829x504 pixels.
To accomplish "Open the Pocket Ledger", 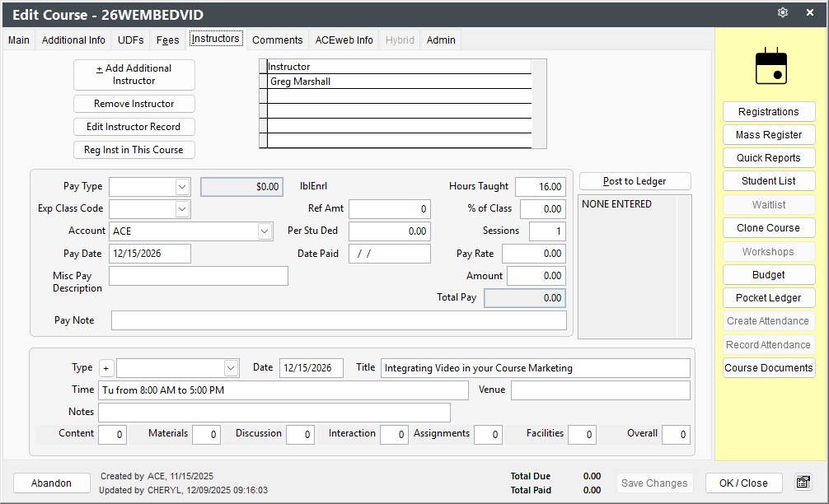I will pos(769,298).
